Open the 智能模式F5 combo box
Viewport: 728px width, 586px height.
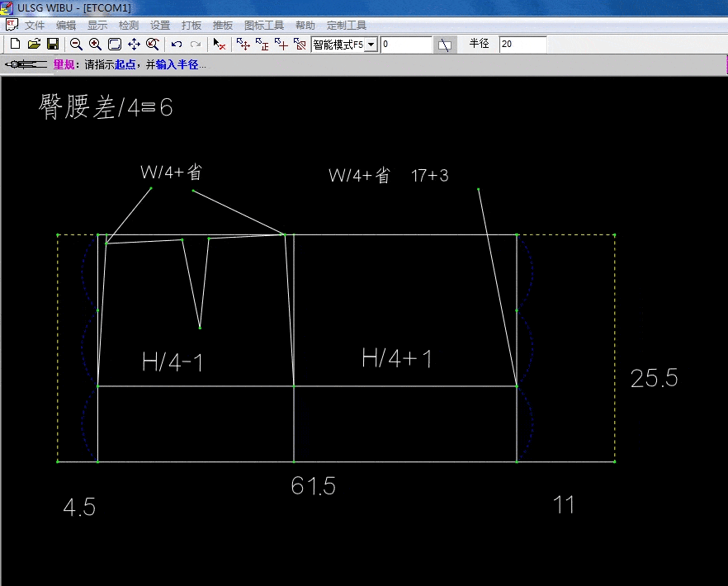(x=338, y=45)
